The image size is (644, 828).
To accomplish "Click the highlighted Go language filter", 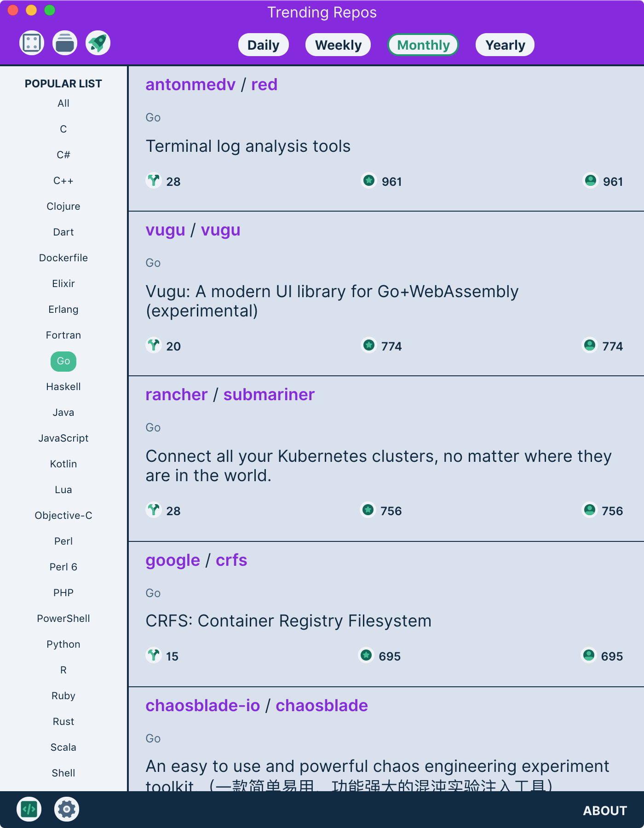I will (x=63, y=361).
